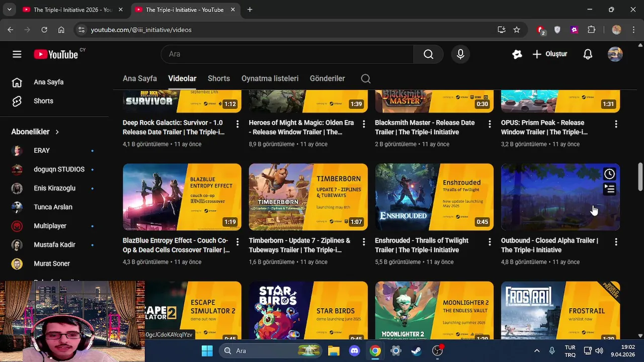Open options for Timberborn video

tap(364, 242)
